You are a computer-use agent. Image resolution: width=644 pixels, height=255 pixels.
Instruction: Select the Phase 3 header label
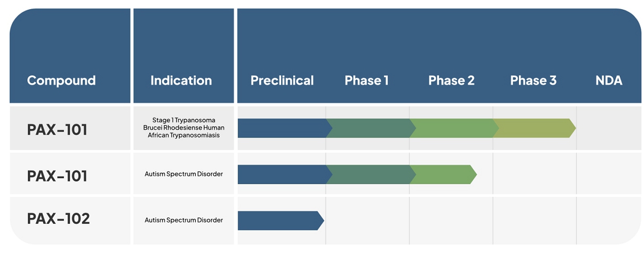click(x=533, y=81)
